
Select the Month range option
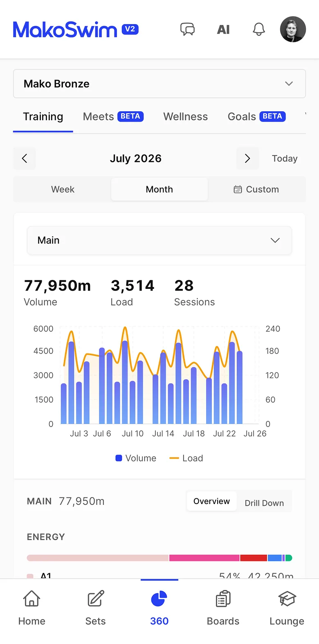pos(159,189)
